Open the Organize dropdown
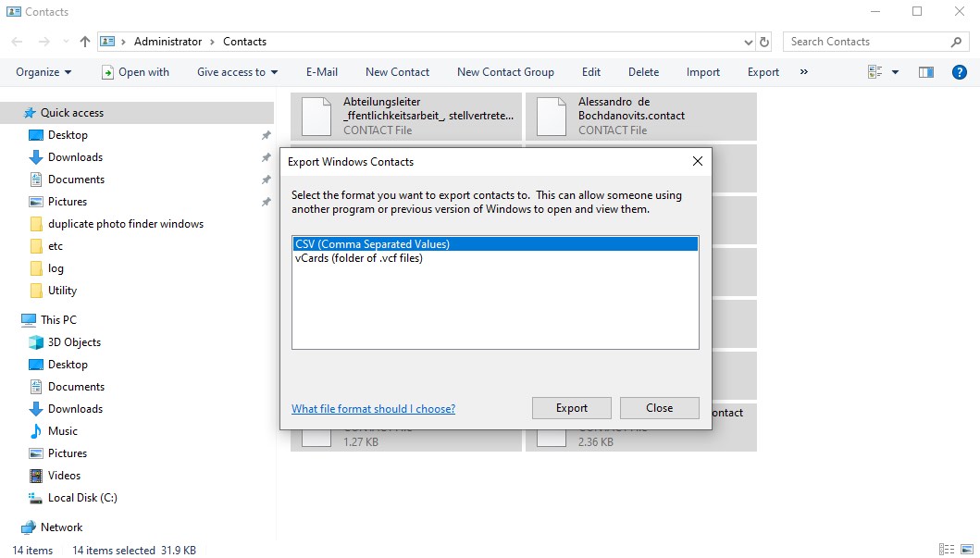Viewport: 980px width, 558px height. click(x=41, y=71)
